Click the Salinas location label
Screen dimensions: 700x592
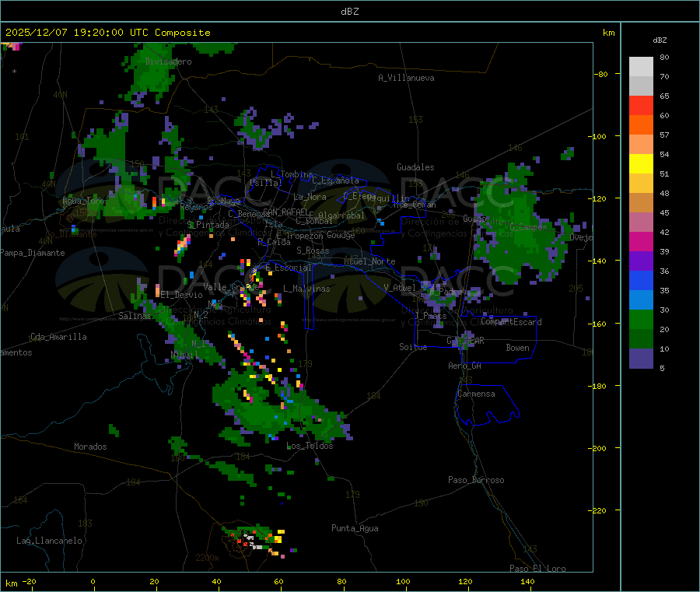coord(135,316)
